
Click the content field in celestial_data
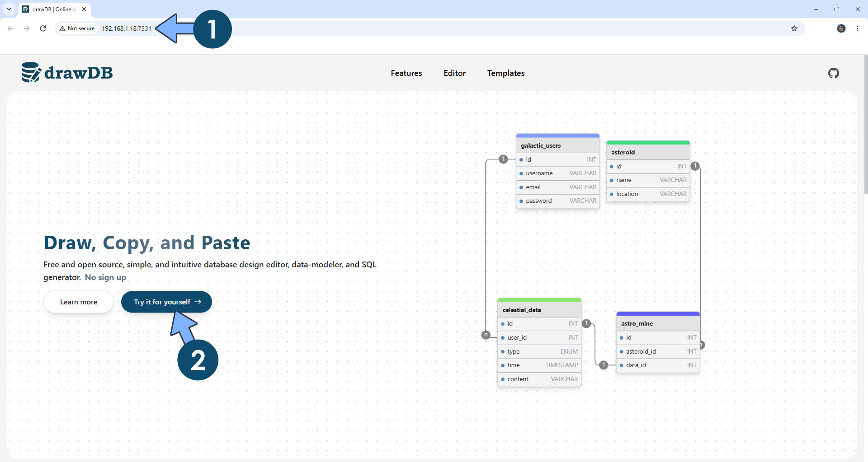pyautogui.click(x=539, y=379)
